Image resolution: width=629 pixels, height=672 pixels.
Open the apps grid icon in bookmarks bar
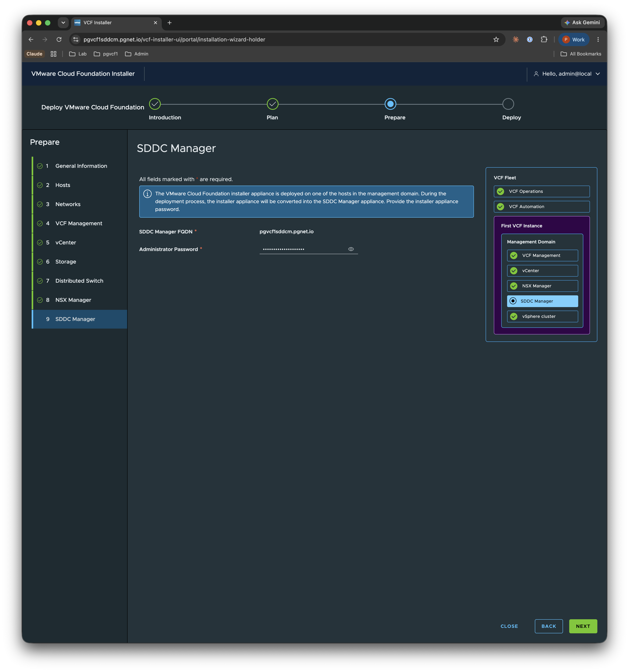[53, 54]
